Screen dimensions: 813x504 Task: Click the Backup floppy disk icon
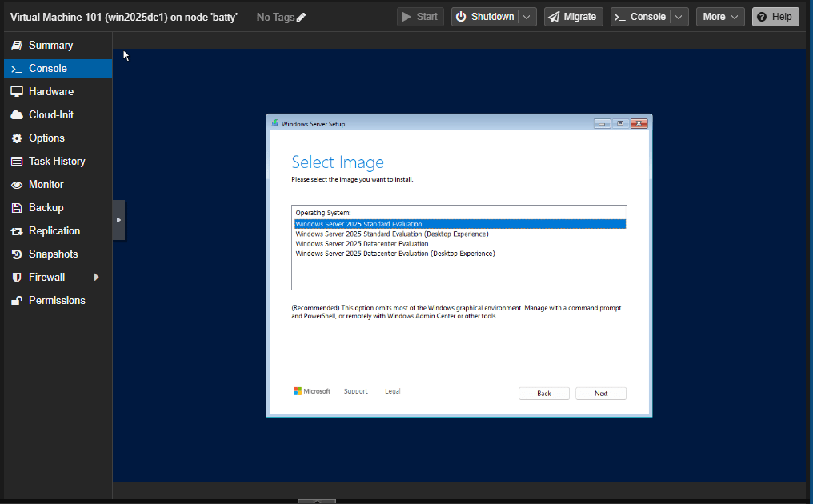click(16, 208)
